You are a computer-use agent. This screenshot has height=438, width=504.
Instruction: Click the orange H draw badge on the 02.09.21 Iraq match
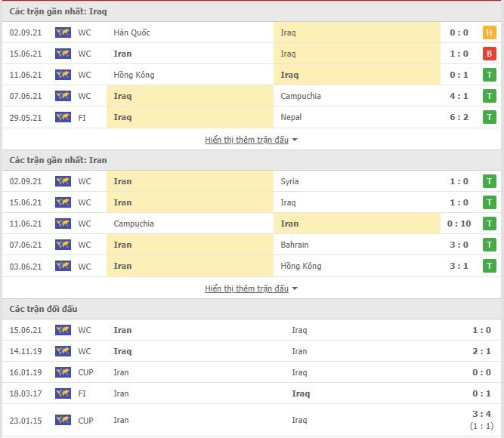coord(489,32)
